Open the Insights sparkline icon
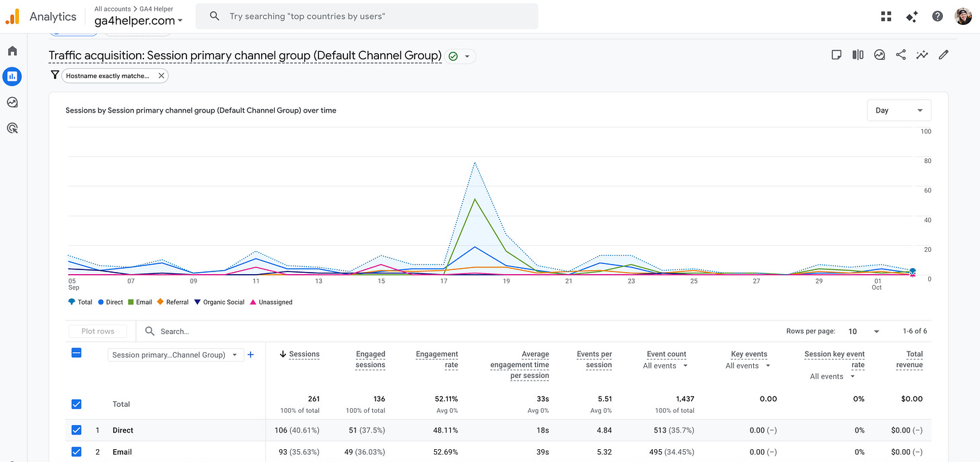Image resolution: width=980 pixels, height=462 pixels. pyautogui.click(x=922, y=55)
